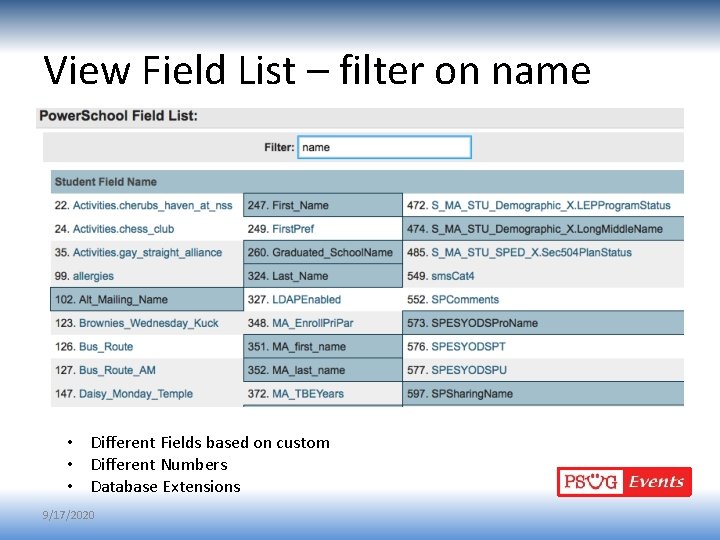Viewport: 720px width, 540px height.
Task: Click the Different Numbers bullet text
Action: (x=159, y=464)
